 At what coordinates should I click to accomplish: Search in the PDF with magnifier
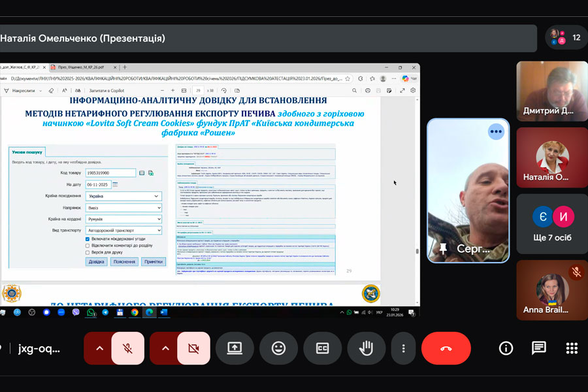coord(354,91)
